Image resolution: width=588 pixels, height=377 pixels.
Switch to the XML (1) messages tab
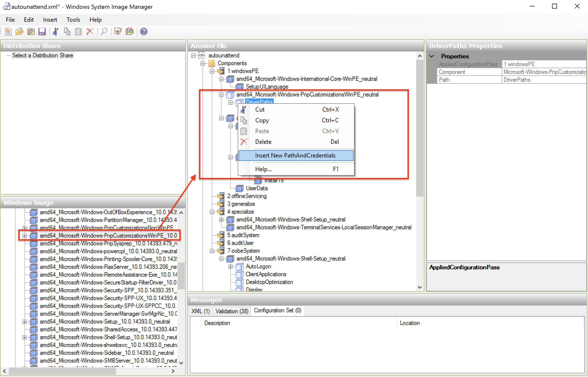(200, 311)
